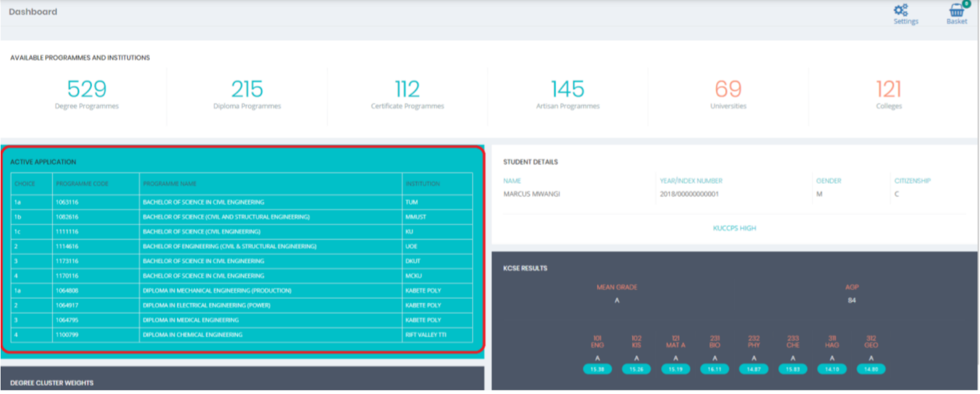The height and width of the screenshot is (394, 980).
Task: Click the Programme Code column header
Action: pos(82,184)
